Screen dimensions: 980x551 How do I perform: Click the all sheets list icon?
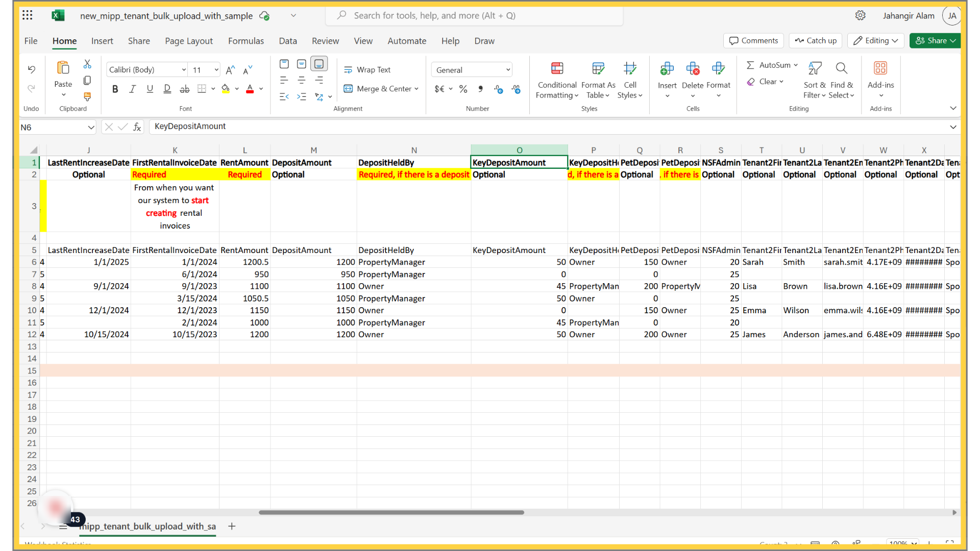[63, 526]
